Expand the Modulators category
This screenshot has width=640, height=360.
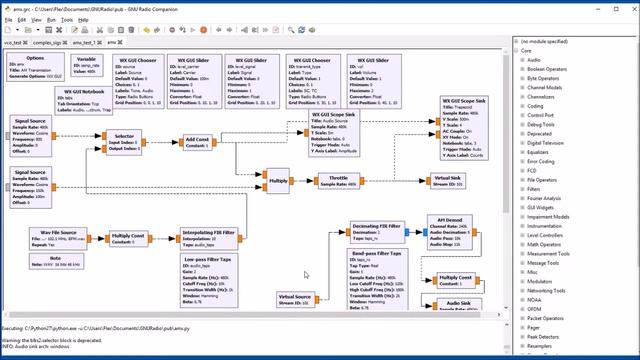[522, 281]
